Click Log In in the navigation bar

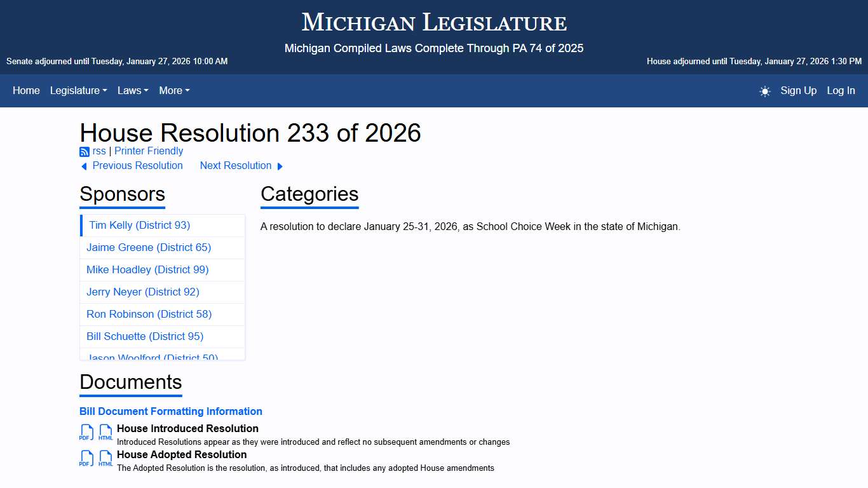pyautogui.click(x=841, y=91)
